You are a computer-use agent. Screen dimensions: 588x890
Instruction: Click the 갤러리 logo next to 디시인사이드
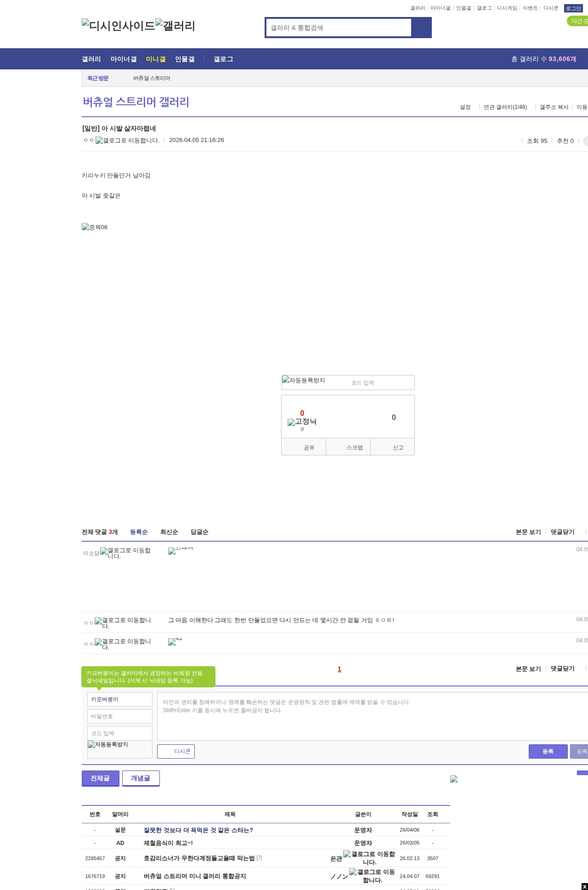[x=175, y=26]
